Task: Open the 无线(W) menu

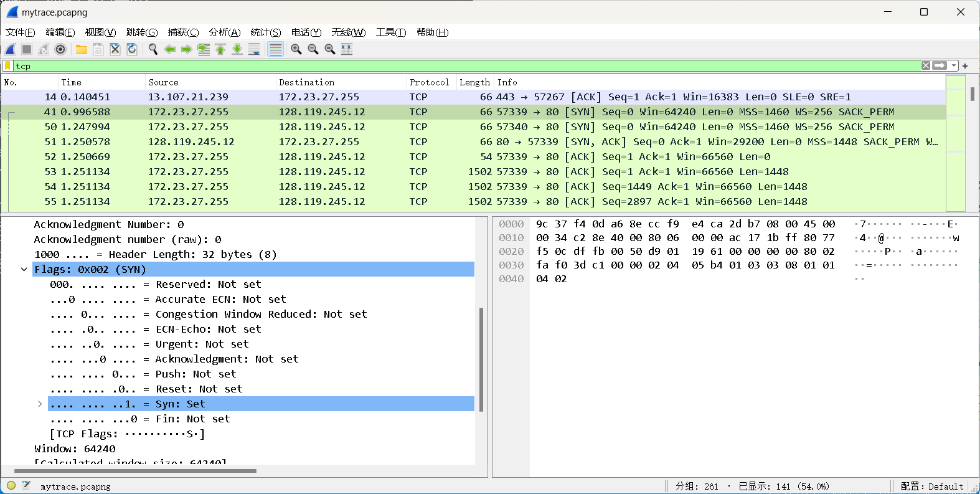Action: pyautogui.click(x=348, y=32)
